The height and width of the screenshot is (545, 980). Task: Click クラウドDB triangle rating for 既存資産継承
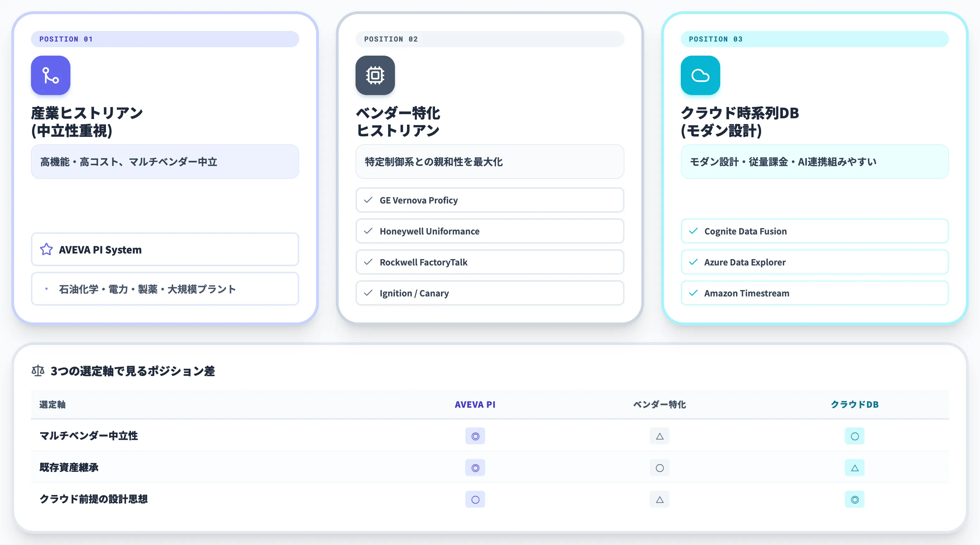tap(854, 468)
